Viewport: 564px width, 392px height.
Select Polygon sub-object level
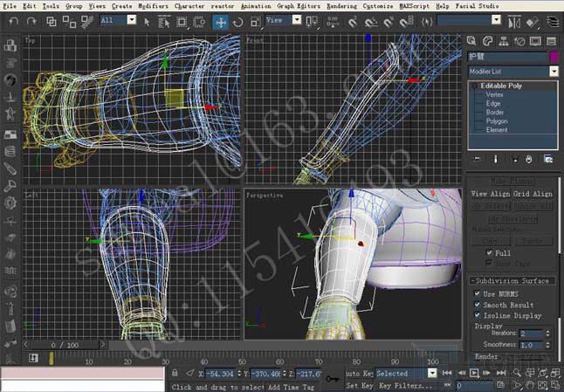click(497, 121)
